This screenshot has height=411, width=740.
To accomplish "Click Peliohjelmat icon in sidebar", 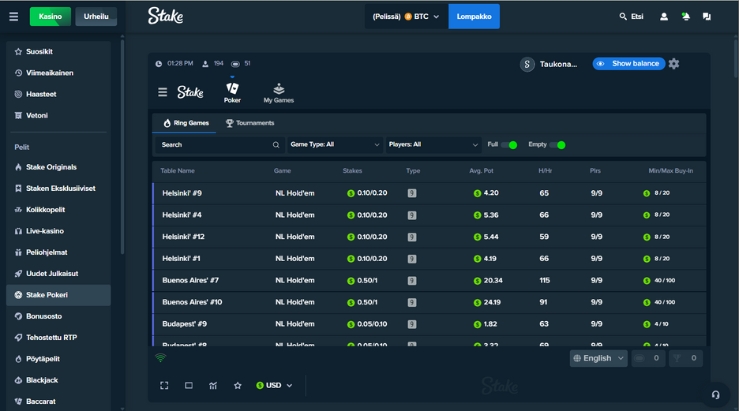I will [x=18, y=252].
